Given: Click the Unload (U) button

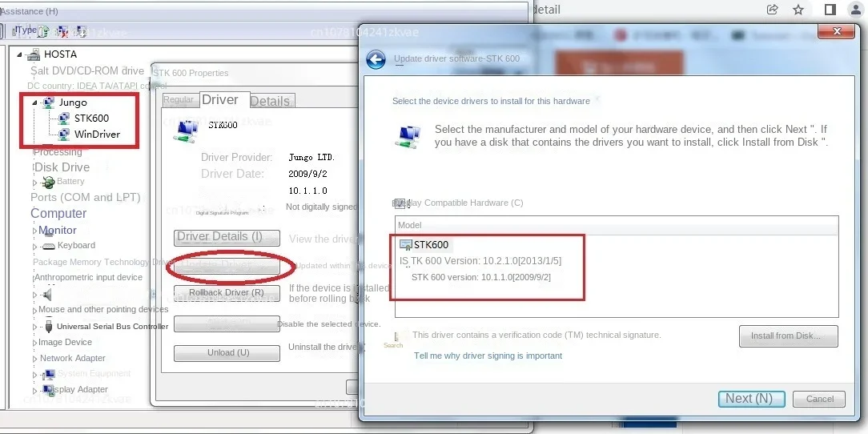Looking at the screenshot, I should (x=227, y=353).
